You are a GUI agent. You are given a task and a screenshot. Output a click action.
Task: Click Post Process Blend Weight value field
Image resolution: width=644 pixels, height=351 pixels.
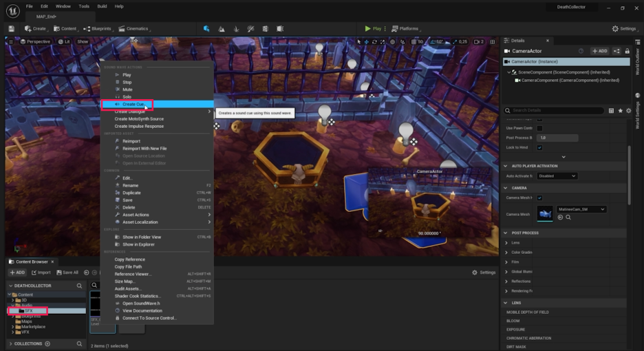(x=558, y=138)
